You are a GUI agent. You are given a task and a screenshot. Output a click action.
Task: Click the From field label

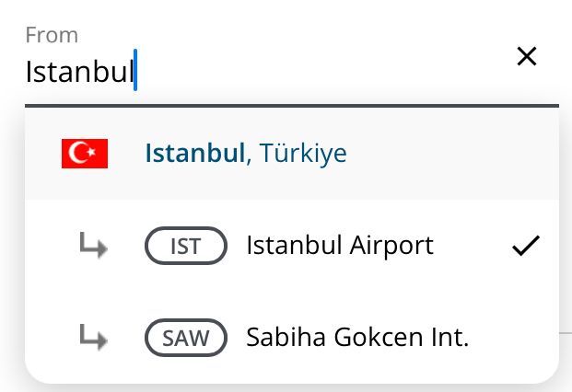click(52, 35)
